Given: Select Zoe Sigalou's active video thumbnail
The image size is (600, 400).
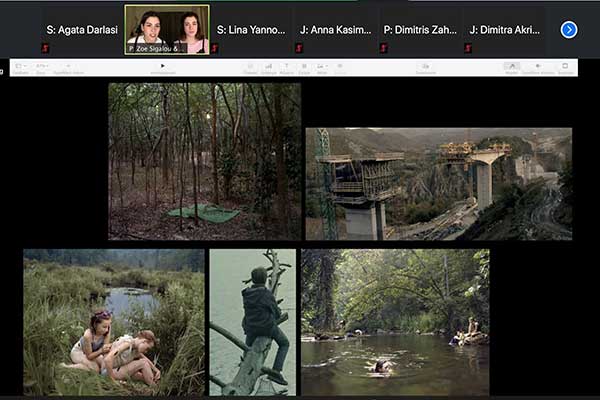Looking at the screenshot, I should 167,29.
